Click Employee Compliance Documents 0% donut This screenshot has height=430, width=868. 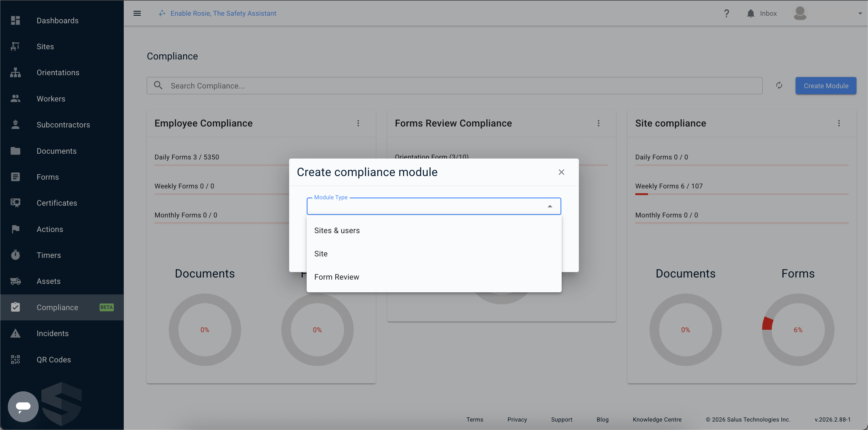[205, 329]
